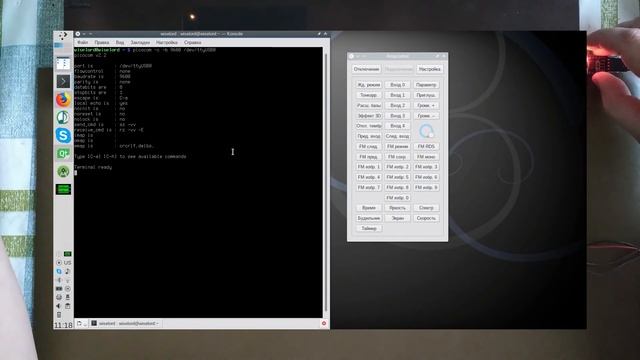The width and height of the screenshot is (640, 360).
Task: Open the Правка menu in Konsole
Action: pos(102,42)
